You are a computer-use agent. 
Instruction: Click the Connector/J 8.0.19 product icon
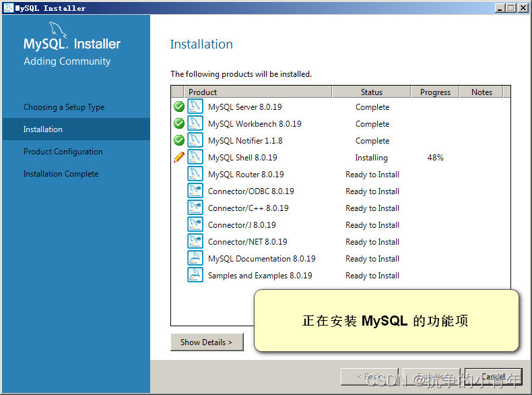[x=195, y=224]
